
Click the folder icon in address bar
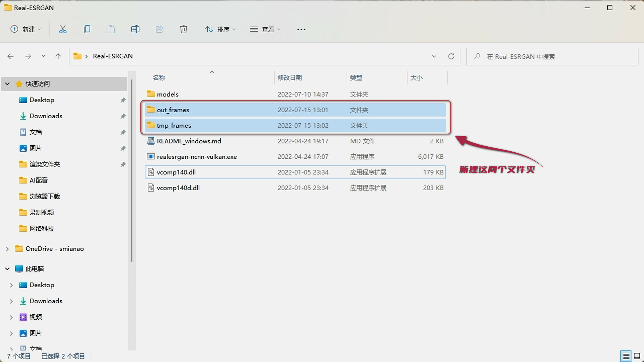tap(77, 56)
